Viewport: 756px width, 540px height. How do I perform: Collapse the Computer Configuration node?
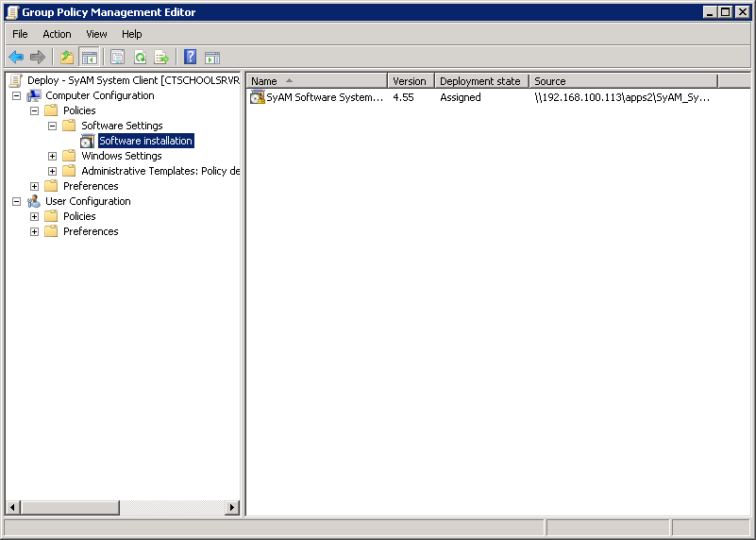tap(16, 95)
